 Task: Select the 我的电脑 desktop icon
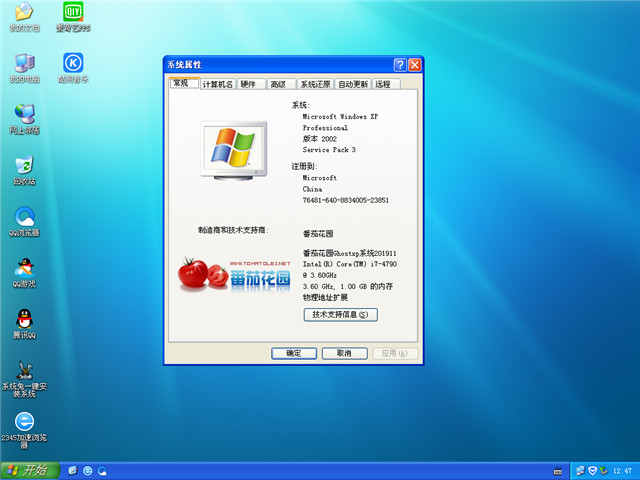pyautogui.click(x=24, y=68)
